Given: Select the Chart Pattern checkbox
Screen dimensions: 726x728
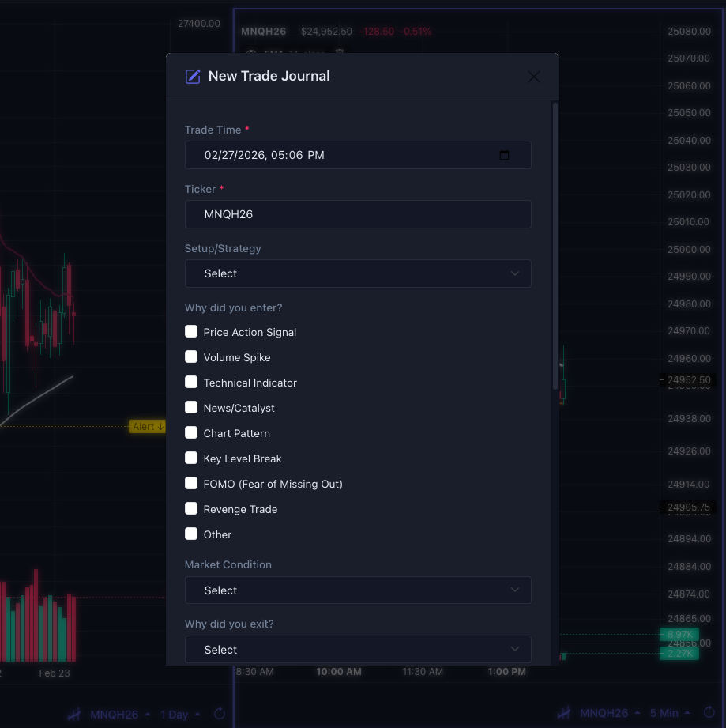Looking at the screenshot, I should (x=191, y=432).
